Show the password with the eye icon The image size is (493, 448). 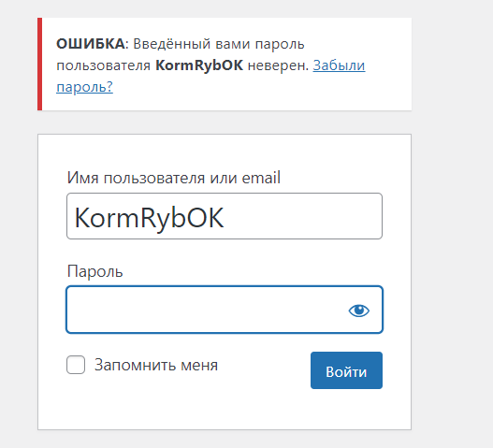pos(358,311)
